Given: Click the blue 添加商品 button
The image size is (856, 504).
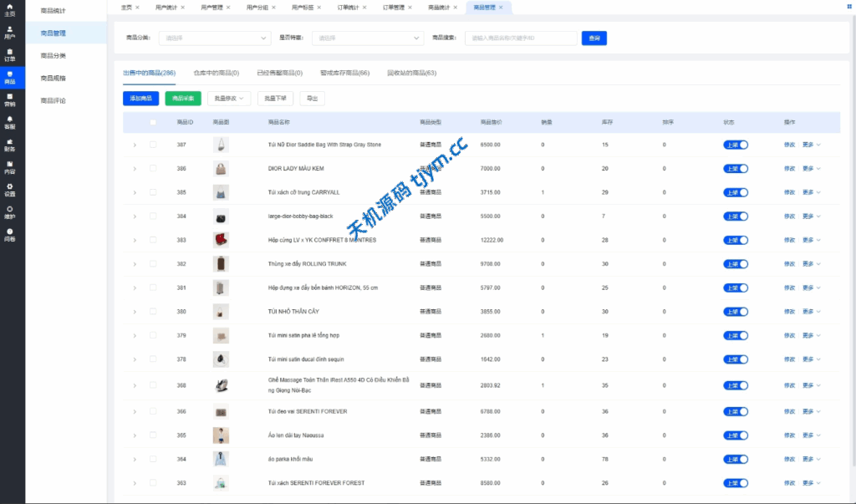Looking at the screenshot, I should pyautogui.click(x=140, y=99).
